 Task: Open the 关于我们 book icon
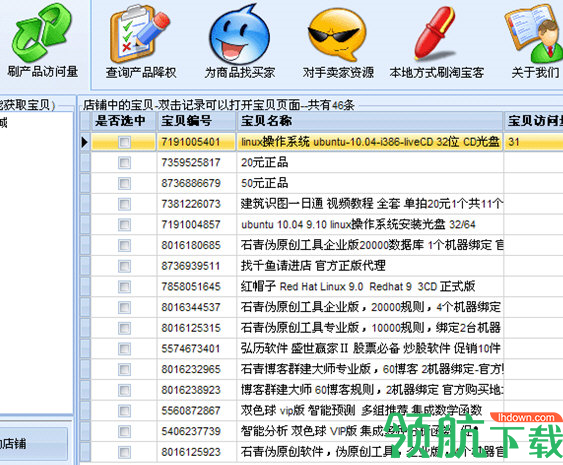coord(534,34)
